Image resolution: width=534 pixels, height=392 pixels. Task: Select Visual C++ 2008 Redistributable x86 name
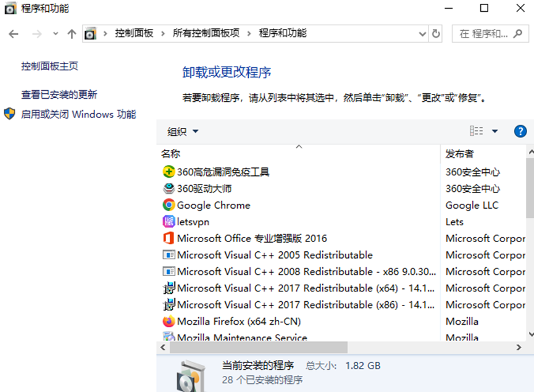click(x=306, y=272)
